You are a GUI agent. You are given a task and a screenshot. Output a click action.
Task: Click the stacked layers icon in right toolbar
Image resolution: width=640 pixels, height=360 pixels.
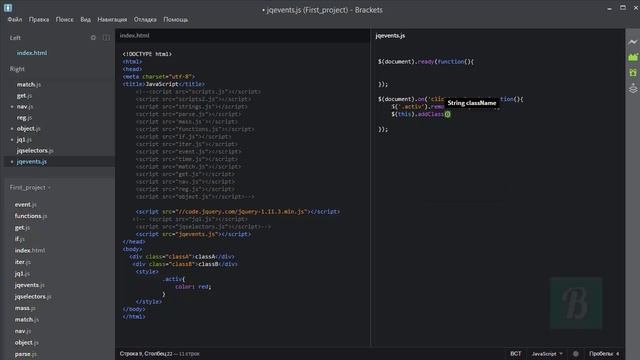click(x=633, y=88)
